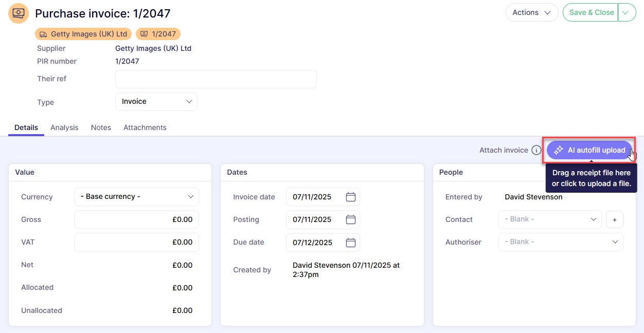Click the 1/2047 invoice tag
Image resolution: width=644 pixels, height=333 pixels.
click(158, 34)
